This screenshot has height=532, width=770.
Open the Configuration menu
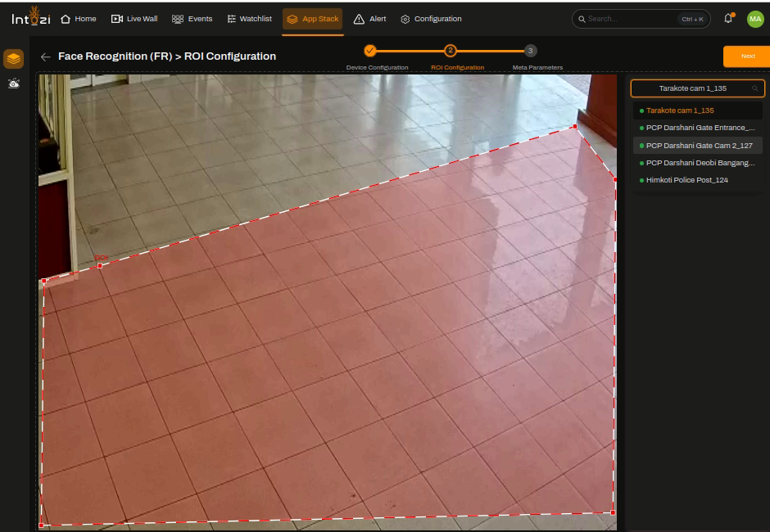[431, 19]
